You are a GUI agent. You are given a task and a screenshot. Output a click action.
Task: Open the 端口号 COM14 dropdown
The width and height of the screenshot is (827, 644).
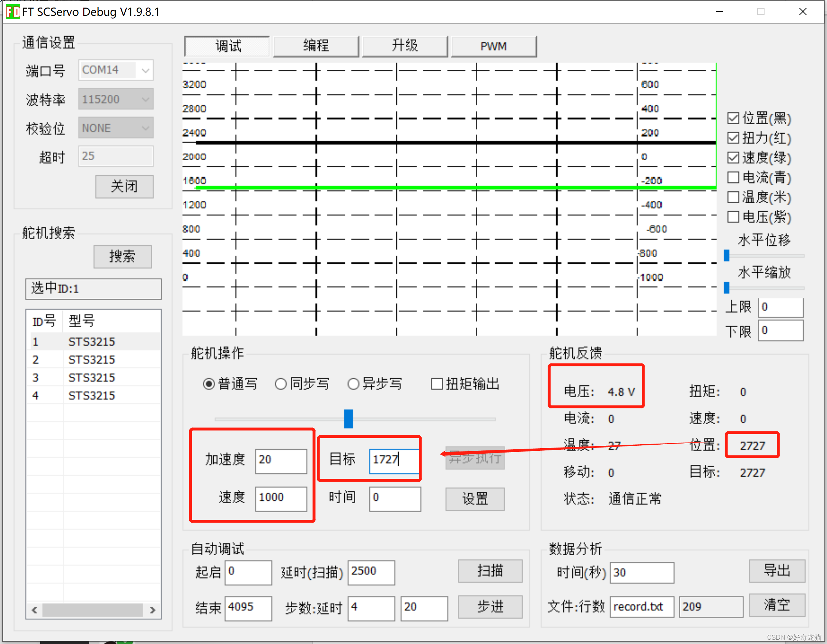coord(145,70)
